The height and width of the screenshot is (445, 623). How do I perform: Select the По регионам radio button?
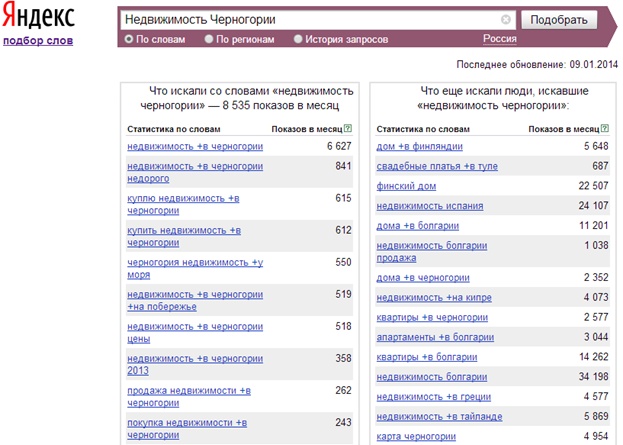[x=209, y=39]
